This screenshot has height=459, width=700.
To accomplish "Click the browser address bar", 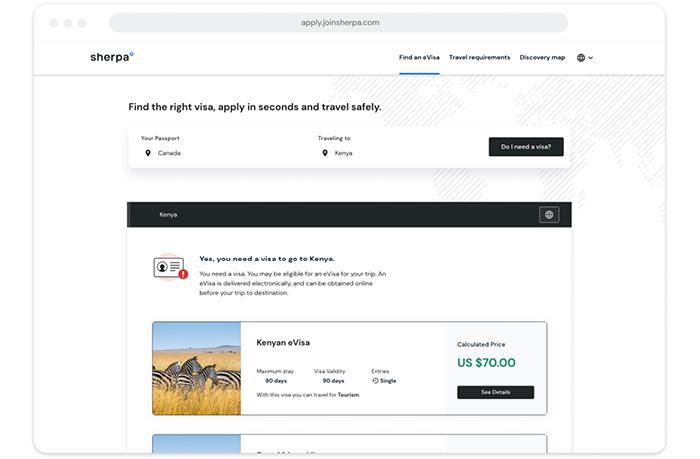I will (339, 22).
